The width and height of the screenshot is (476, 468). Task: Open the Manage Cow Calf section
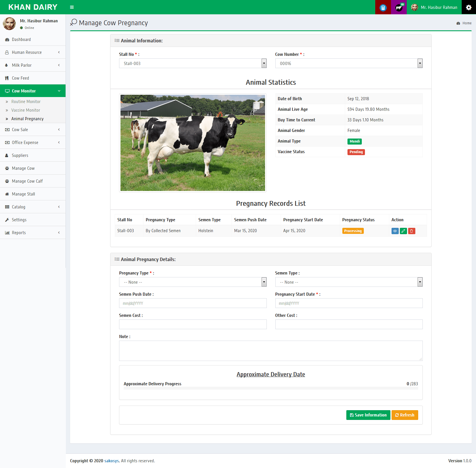click(x=27, y=181)
